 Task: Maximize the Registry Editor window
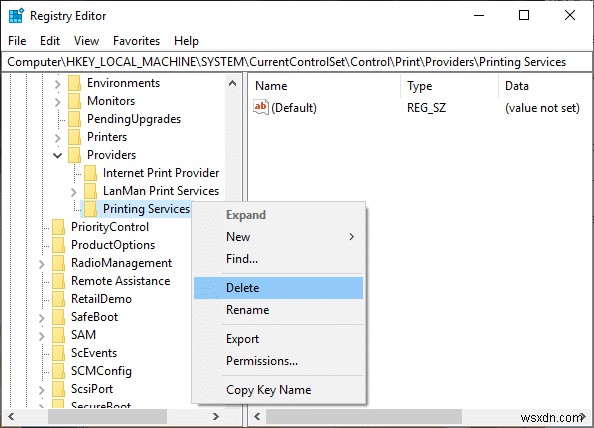pyautogui.click(x=524, y=16)
